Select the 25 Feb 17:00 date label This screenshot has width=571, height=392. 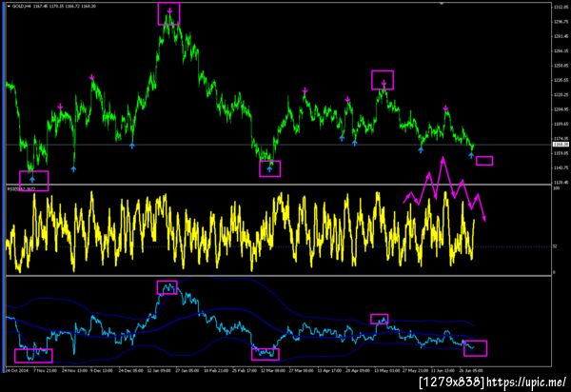click(x=245, y=370)
